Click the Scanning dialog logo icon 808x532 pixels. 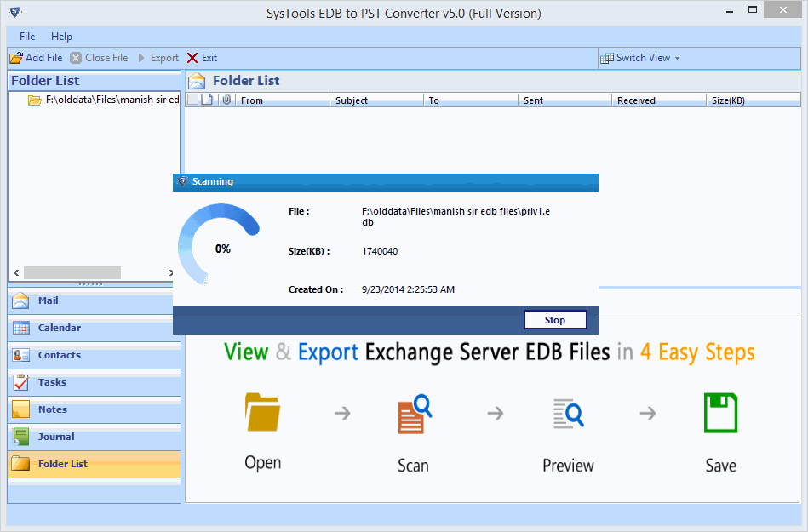click(182, 181)
